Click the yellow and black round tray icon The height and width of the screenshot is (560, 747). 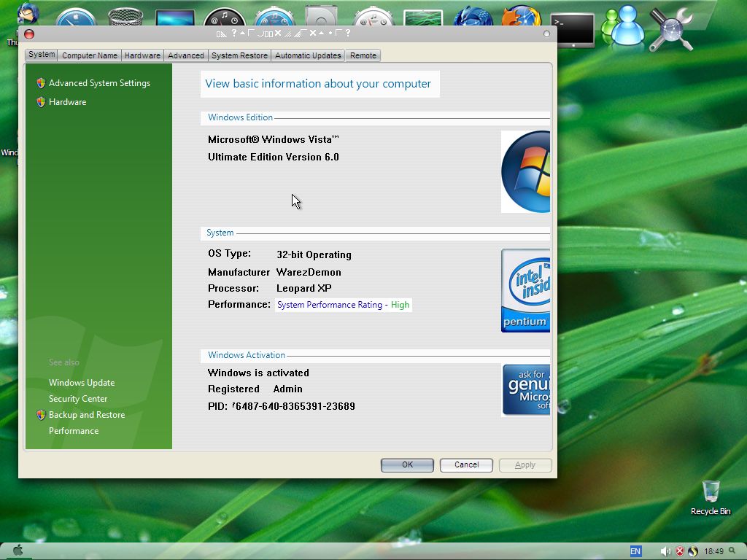pyautogui.click(x=693, y=551)
